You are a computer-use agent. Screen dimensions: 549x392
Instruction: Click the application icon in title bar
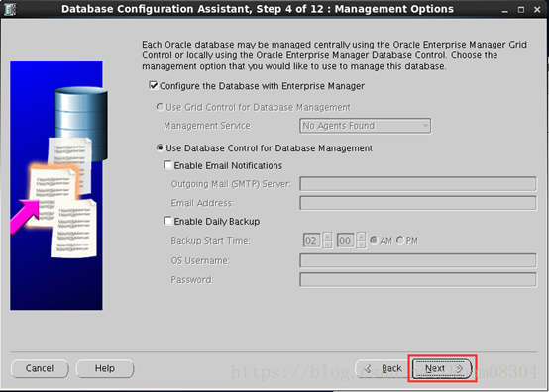pyautogui.click(x=10, y=9)
